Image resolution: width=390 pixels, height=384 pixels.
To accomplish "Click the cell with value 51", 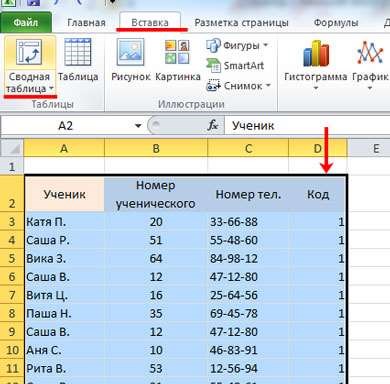I will pos(156,240).
